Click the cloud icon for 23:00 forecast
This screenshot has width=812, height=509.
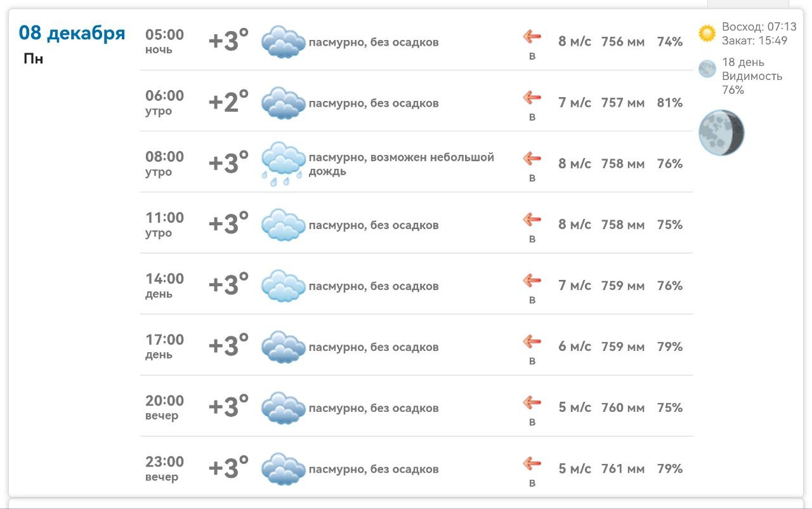(283, 469)
